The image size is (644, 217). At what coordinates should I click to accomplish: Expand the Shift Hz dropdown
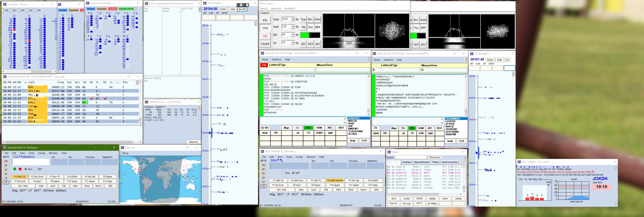[x=292, y=27]
